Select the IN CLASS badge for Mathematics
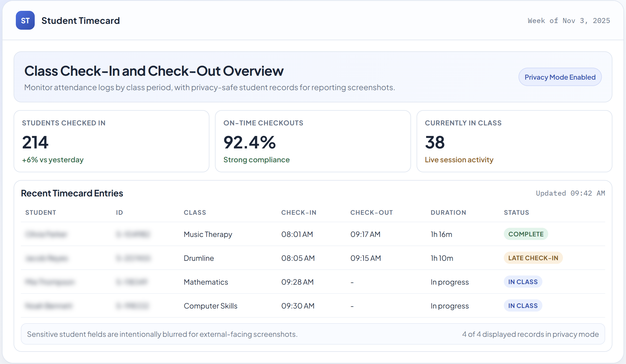Viewport: 626px width, 364px height. 523,282
